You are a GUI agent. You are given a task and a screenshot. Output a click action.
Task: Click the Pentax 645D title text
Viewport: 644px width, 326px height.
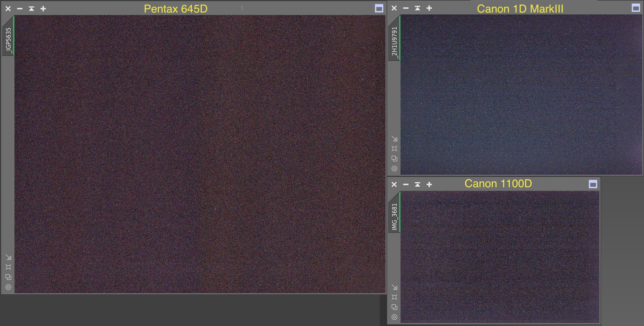pos(176,9)
